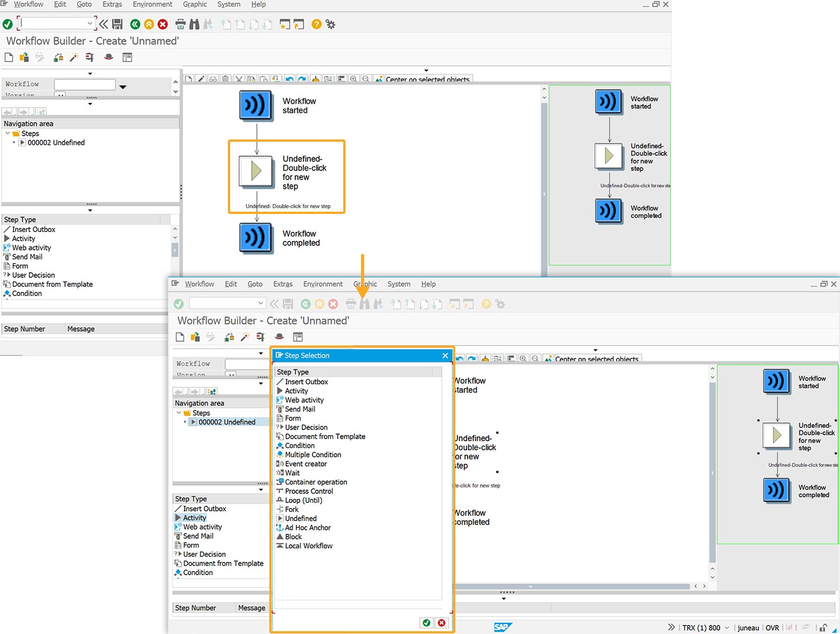This screenshot has height=634, width=840.
Task: Toggle the lock icon in the status bar
Action: pyautogui.click(x=823, y=628)
